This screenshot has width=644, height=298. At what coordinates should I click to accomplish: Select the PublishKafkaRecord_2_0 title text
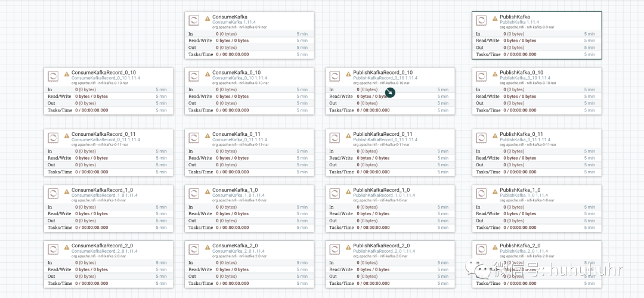(x=382, y=246)
